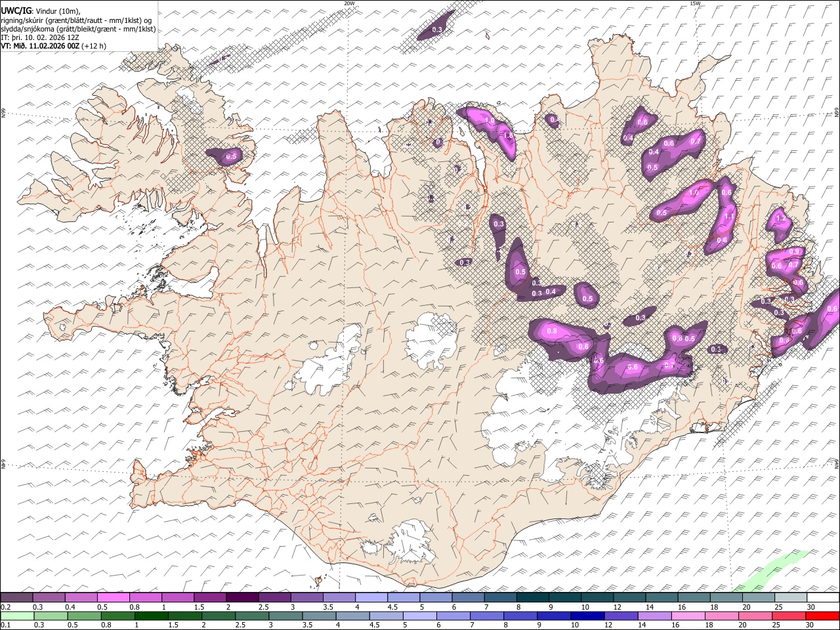Pick the white swatch after upper scale's 30

click(x=823, y=598)
